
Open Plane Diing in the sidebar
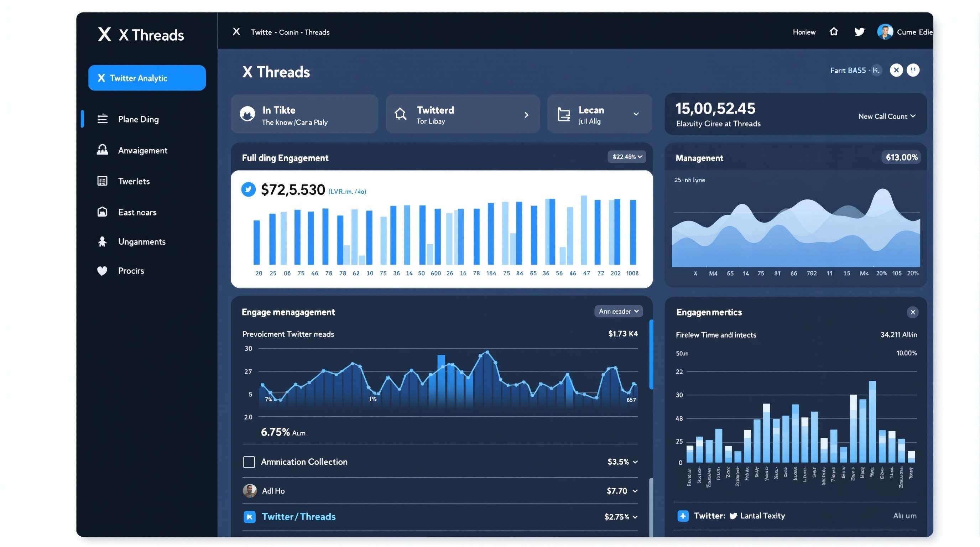click(x=138, y=119)
